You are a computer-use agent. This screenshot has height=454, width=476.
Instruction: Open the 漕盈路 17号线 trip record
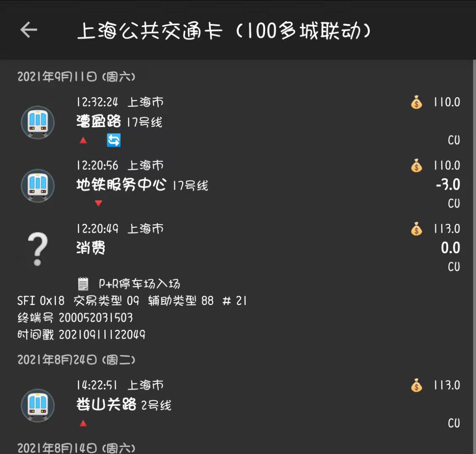coord(119,122)
